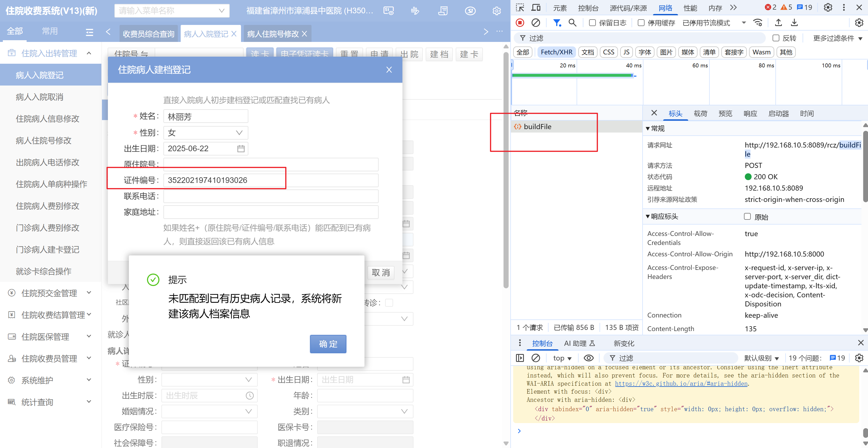
Task: Click the 确定 button in the prompt
Action: 328,344
